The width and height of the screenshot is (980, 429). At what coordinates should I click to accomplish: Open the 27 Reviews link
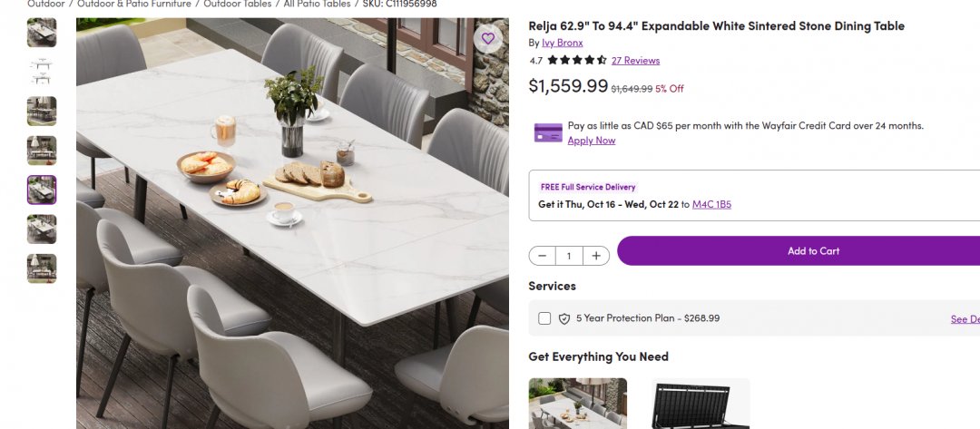pyautogui.click(x=635, y=61)
